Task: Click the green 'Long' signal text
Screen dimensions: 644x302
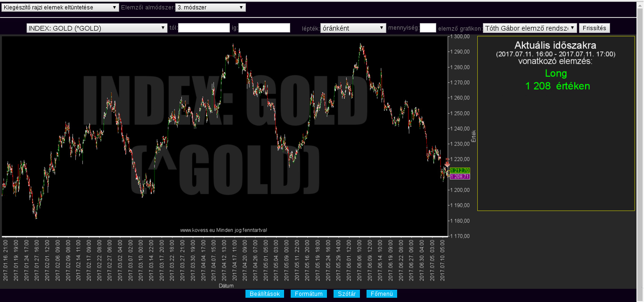Action: point(555,73)
